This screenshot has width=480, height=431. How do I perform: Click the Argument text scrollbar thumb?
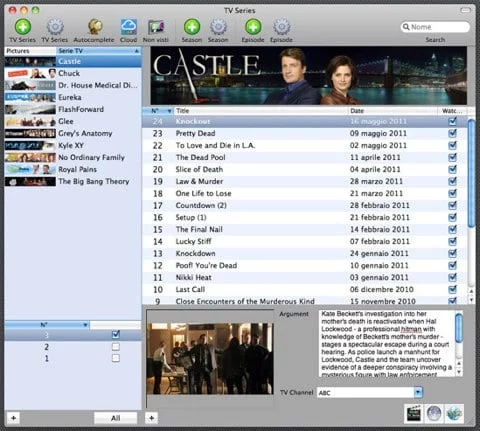click(x=459, y=328)
